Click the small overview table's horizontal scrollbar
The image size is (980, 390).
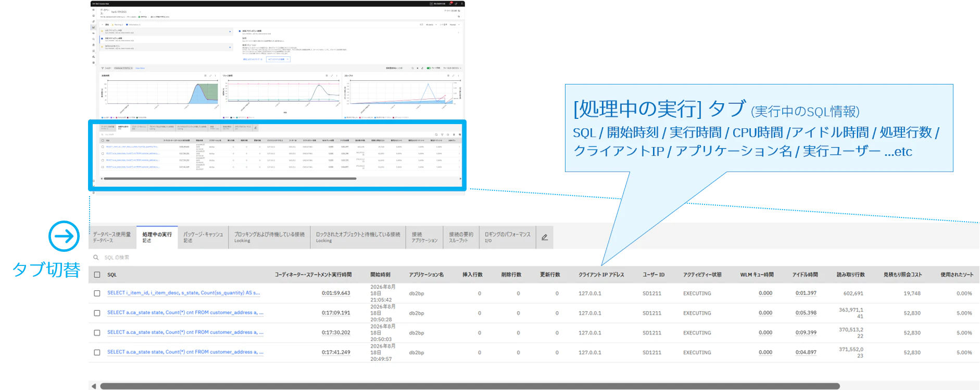(230, 178)
